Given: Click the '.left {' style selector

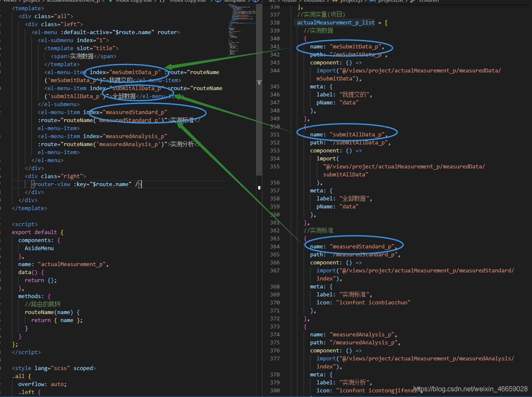Looking at the screenshot, I should [x=29, y=392].
